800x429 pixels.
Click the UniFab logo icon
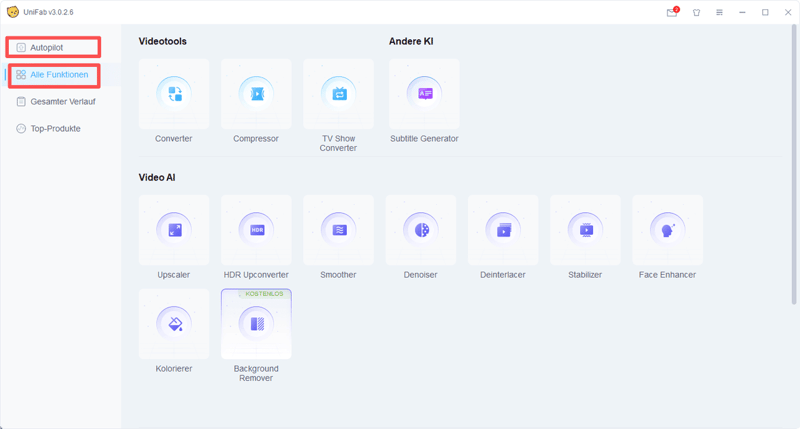tap(13, 12)
